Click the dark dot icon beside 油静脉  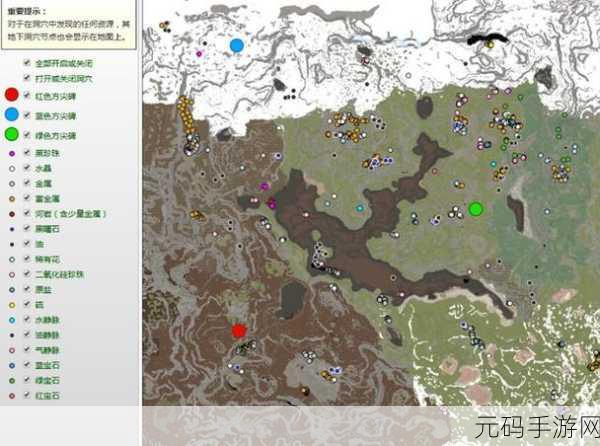coord(12,335)
